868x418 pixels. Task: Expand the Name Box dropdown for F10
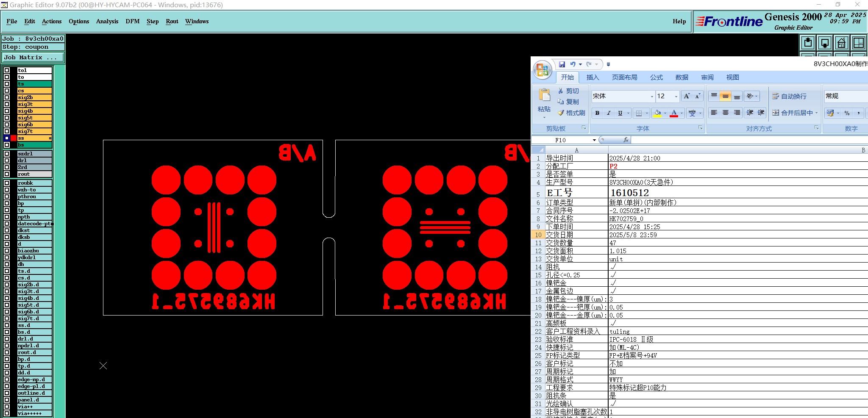click(594, 140)
